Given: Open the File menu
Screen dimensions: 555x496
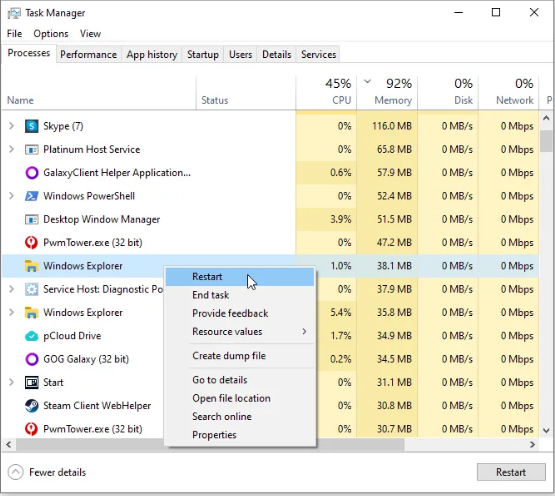Looking at the screenshot, I should (15, 34).
